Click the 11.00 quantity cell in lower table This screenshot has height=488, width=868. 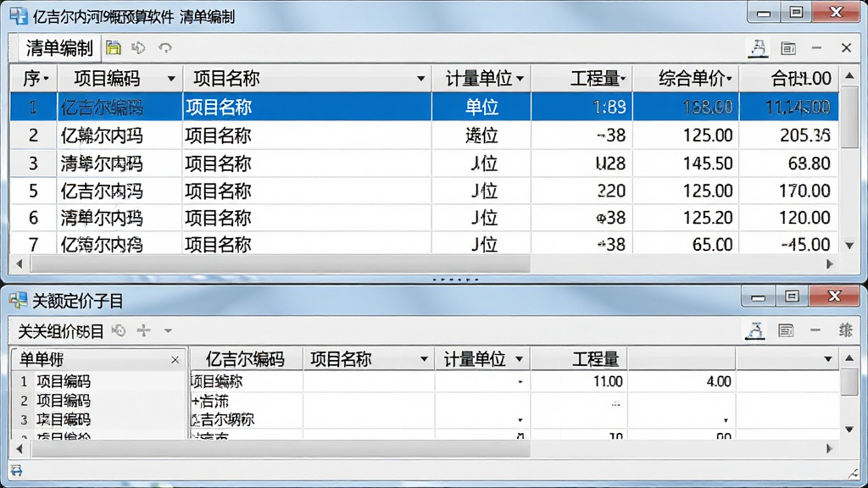[579, 381]
